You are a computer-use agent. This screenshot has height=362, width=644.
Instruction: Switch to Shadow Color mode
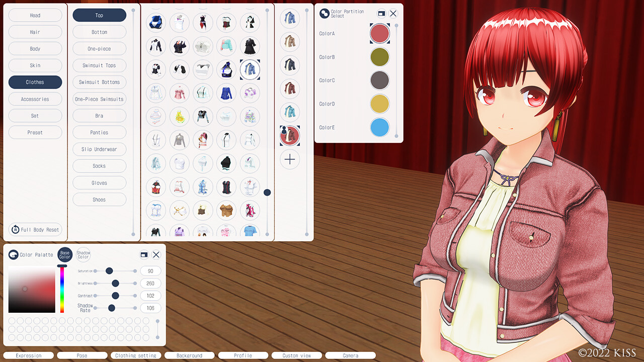coord(83,255)
